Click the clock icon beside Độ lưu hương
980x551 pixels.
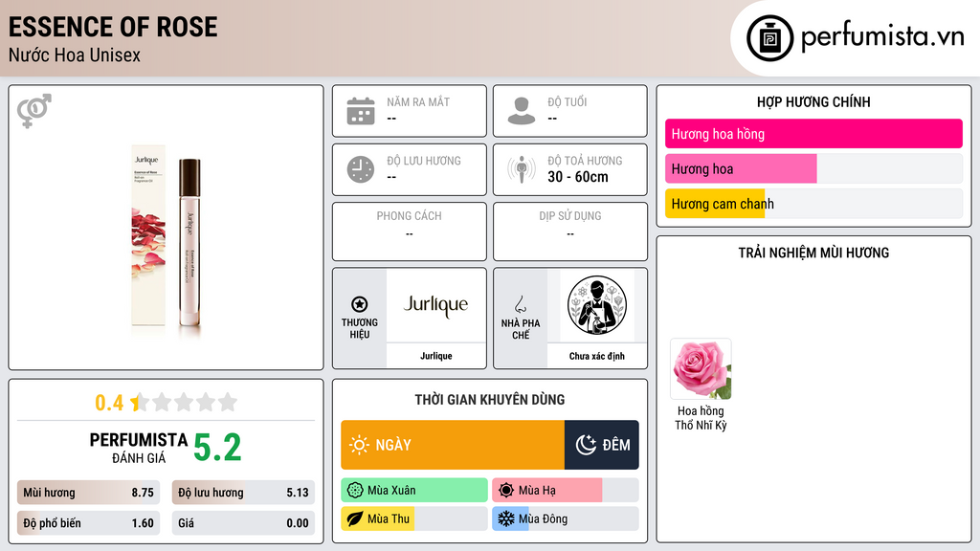tap(361, 169)
